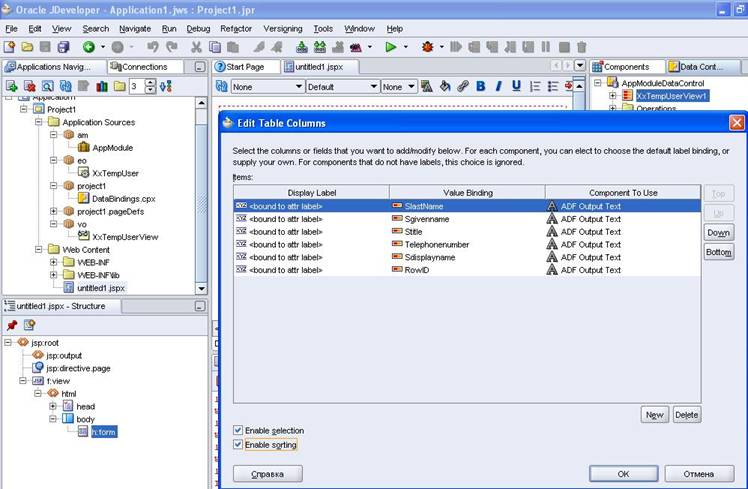Screen dimensions: 748x489
Task: Open the Default font dropdown
Action: point(343,87)
